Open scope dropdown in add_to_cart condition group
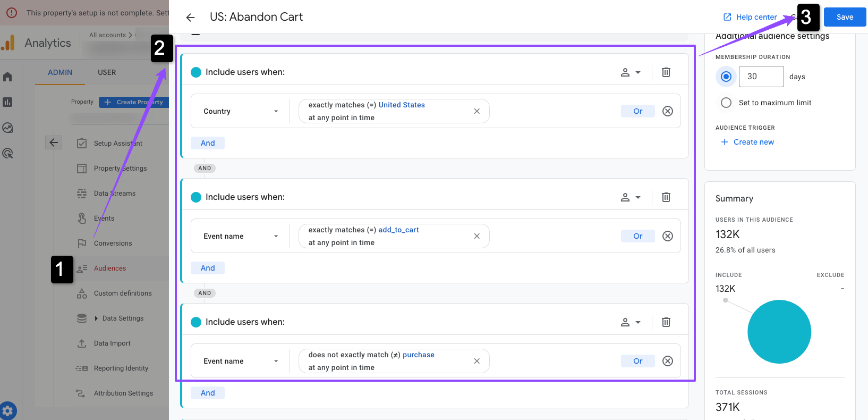The height and width of the screenshot is (420, 868). pyautogui.click(x=631, y=197)
